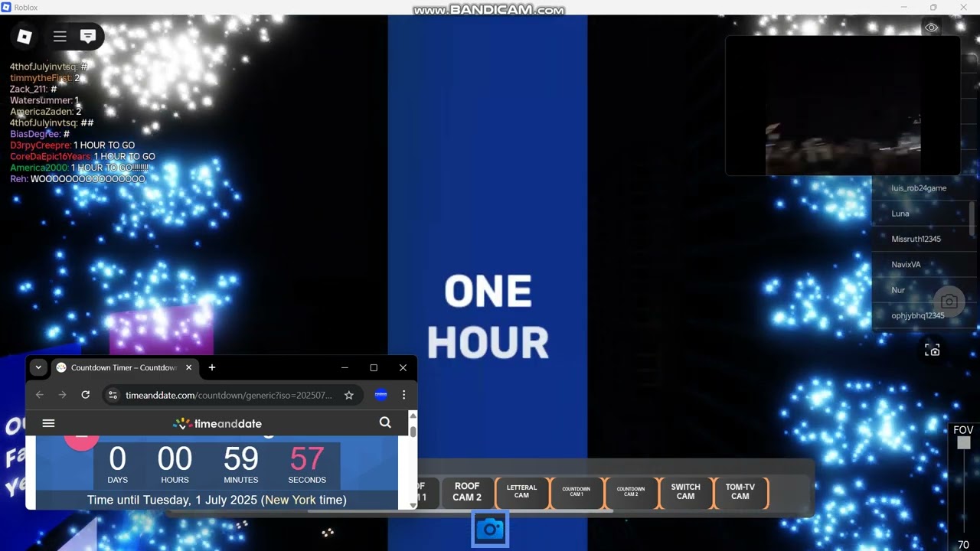Click chat username D3rpyCreepre
Viewport: 980px width, 551px height.
tap(40, 145)
